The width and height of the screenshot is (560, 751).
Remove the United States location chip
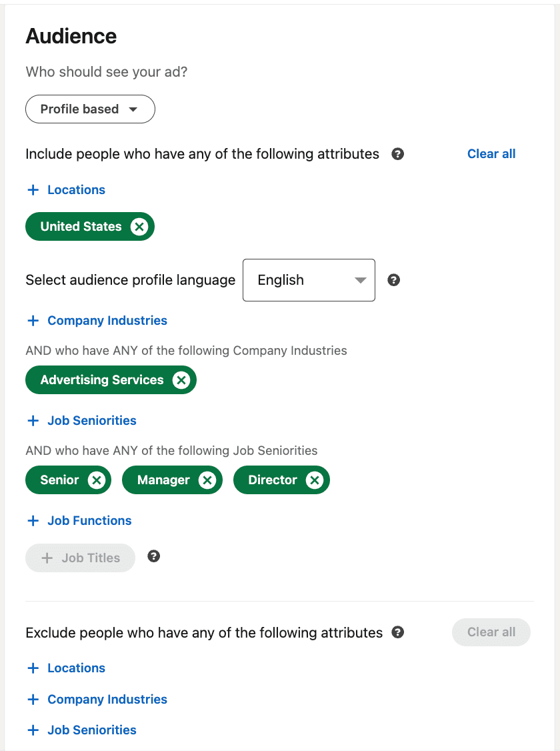[x=139, y=226]
